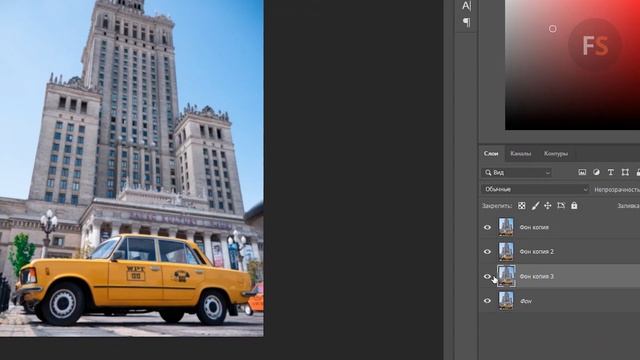
Task: Lock layer position move icon
Action: [548, 206]
